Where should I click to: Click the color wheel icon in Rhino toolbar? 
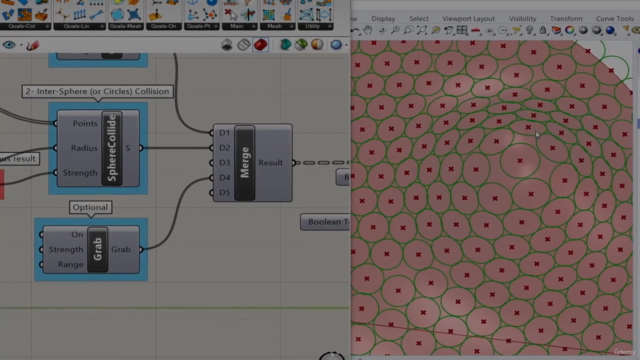point(570,31)
